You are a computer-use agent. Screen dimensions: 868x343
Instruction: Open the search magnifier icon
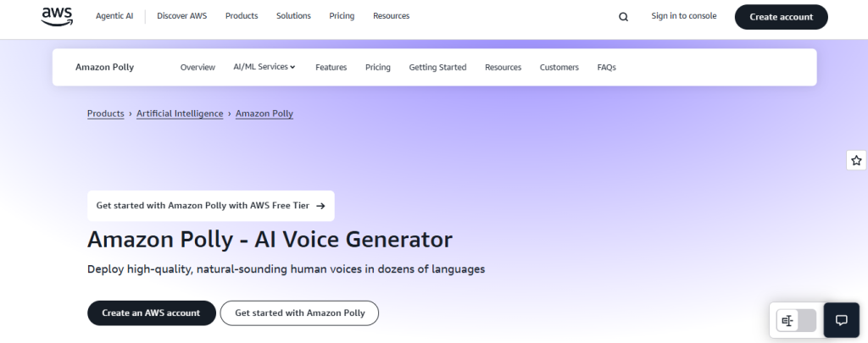[623, 17]
